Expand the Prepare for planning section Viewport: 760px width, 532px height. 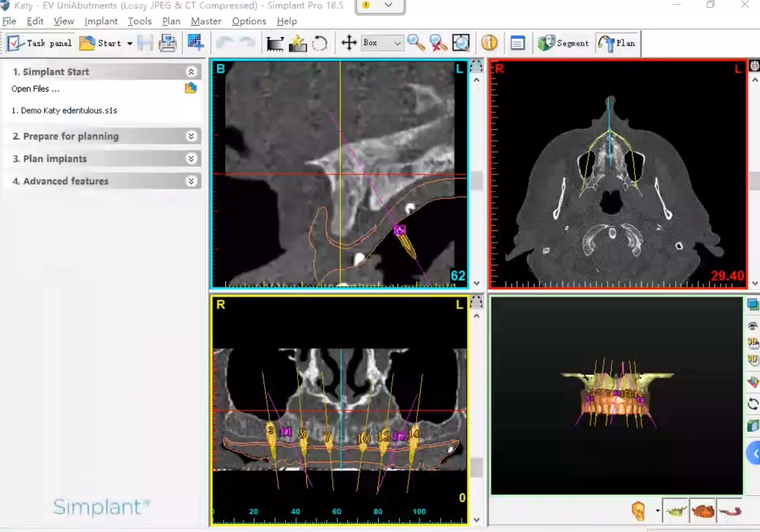pos(191,136)
